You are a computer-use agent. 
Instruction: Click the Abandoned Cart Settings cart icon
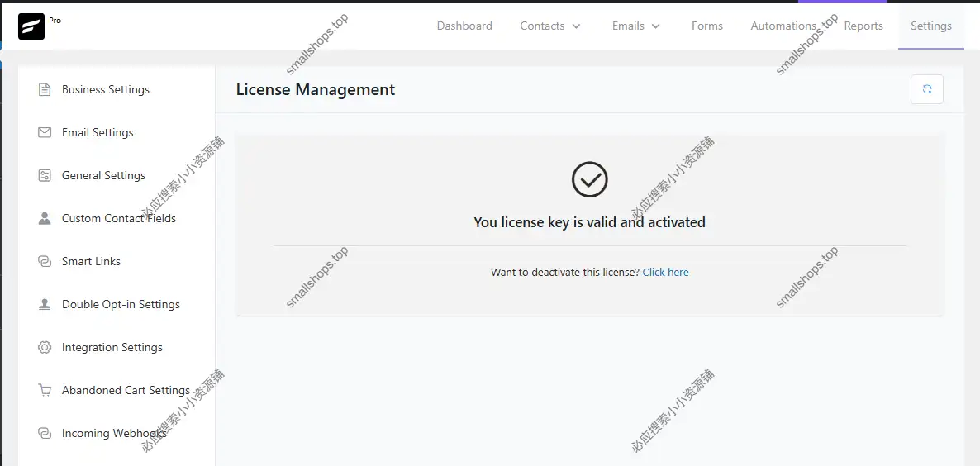coord(45,391)
